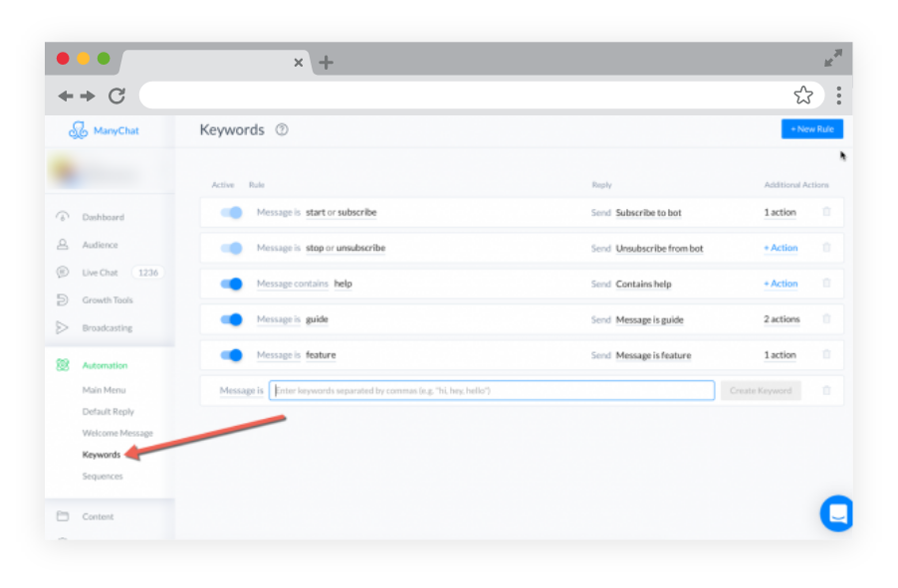898x588 pixels.
Task: Toggle the stop or unsubscribe rule
Action: pos(231,248)
